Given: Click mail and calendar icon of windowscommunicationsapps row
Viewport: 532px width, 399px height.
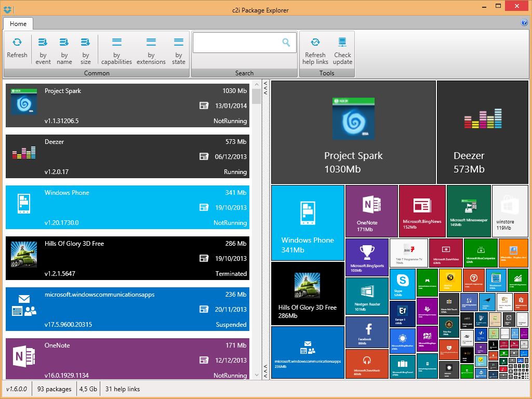Looking at the screenshot, I should pos(24,305).
